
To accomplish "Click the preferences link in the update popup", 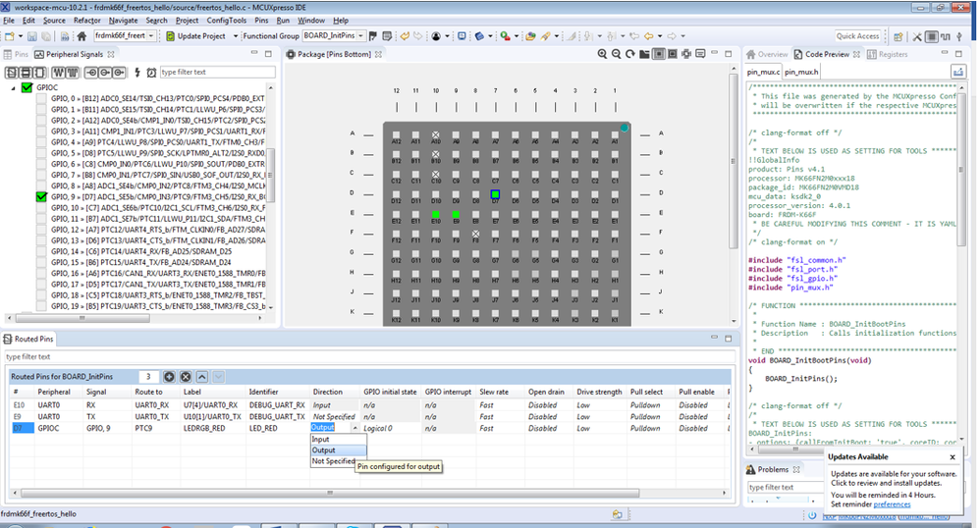I will [x=892, y=504].
